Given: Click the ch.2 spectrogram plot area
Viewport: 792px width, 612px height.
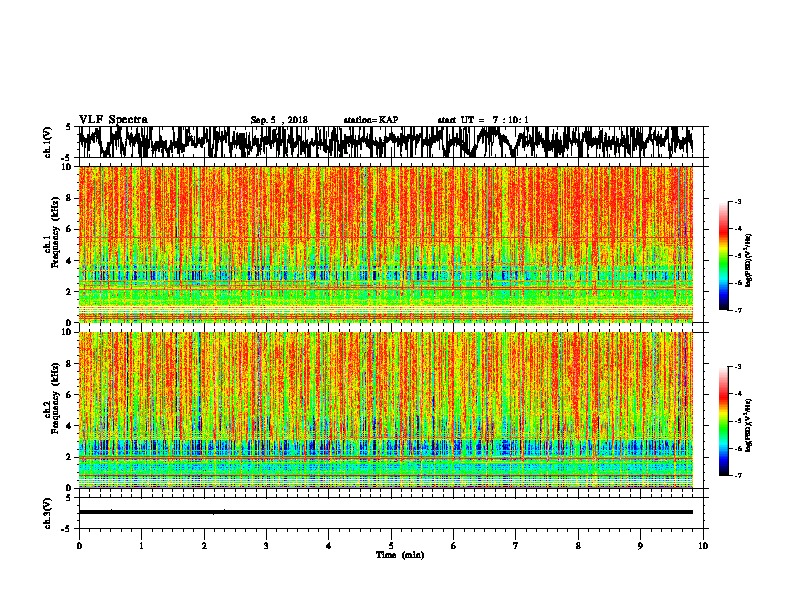Looking at the screenshot, I should [x=386, y=410].
